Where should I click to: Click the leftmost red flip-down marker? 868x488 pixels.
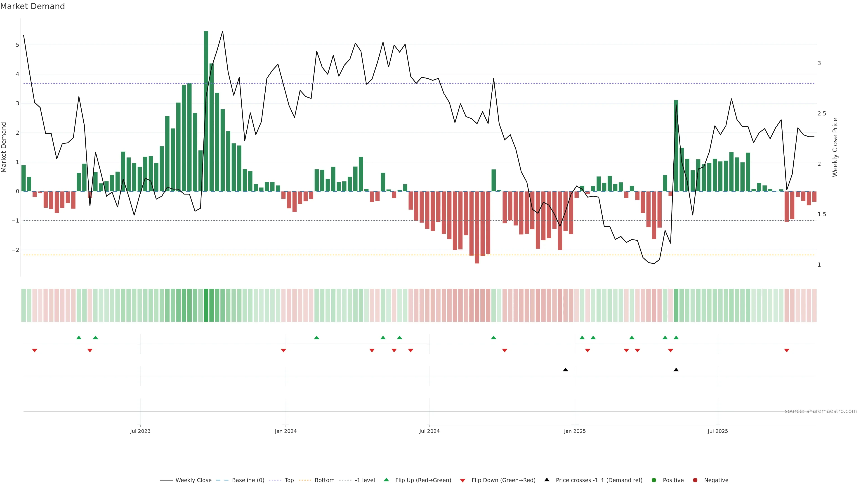coord(34,351)
